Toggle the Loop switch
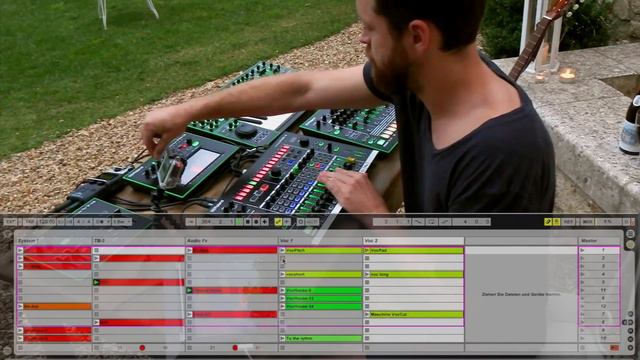Image resolution: width=640 pixels, height=360 pixels. tap(431, 222)
